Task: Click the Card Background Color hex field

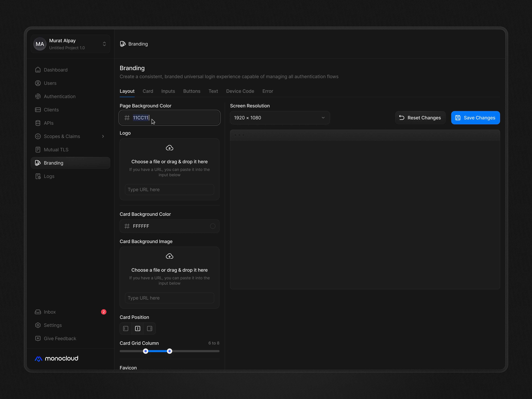Action: (170, 226)
